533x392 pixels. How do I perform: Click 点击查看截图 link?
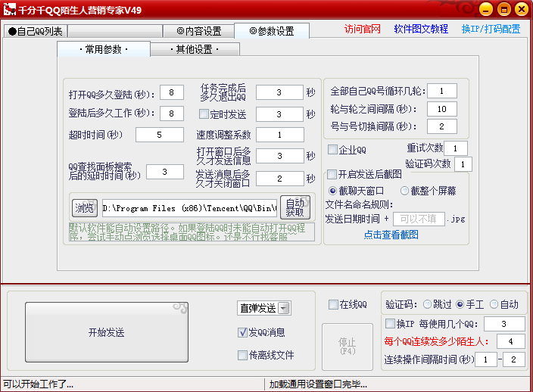pos(391,235)
